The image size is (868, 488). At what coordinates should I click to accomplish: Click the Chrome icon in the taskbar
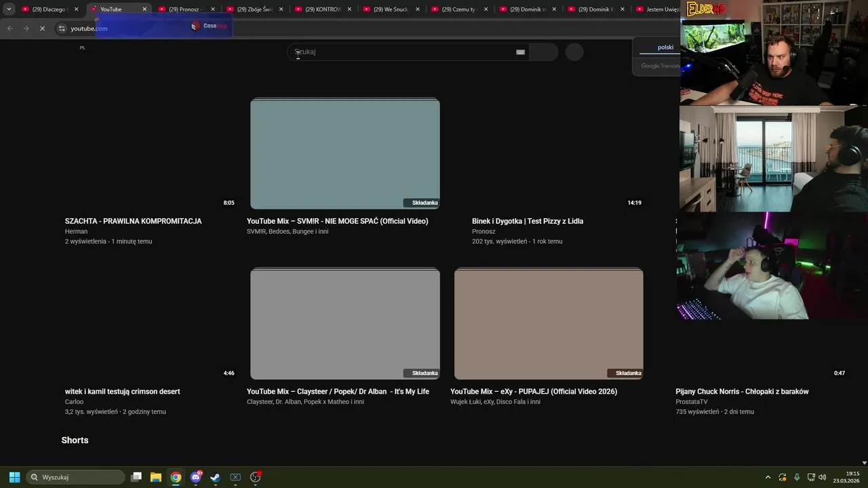pos(176,477)
